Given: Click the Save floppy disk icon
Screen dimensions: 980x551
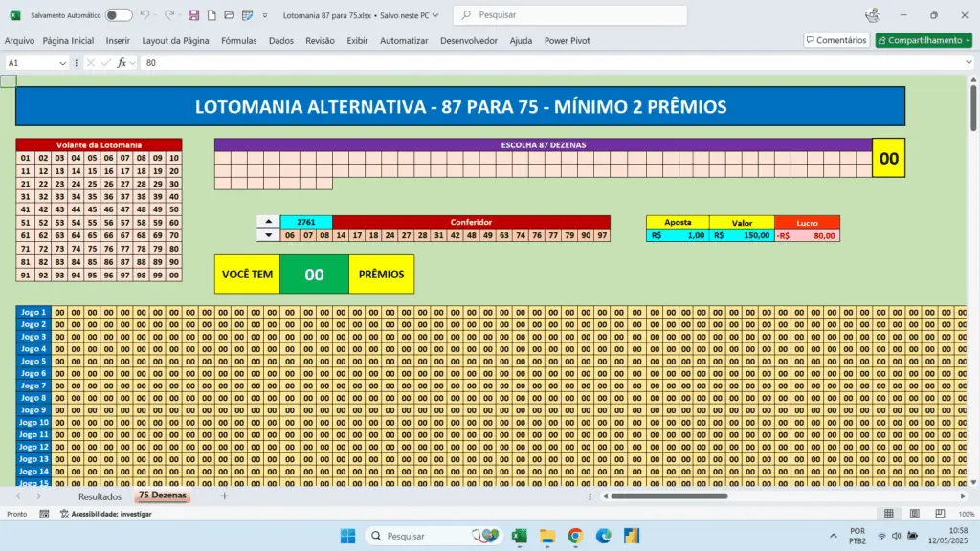Looking at the screenshot, I should [x=193, y=15].
